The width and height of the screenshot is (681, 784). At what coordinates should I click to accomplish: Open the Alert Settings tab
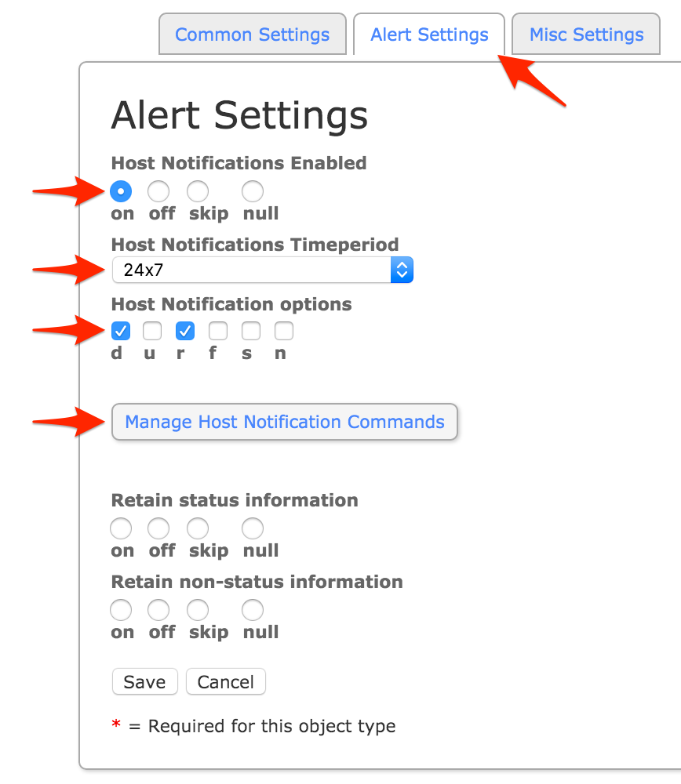(x=429, y=34)
